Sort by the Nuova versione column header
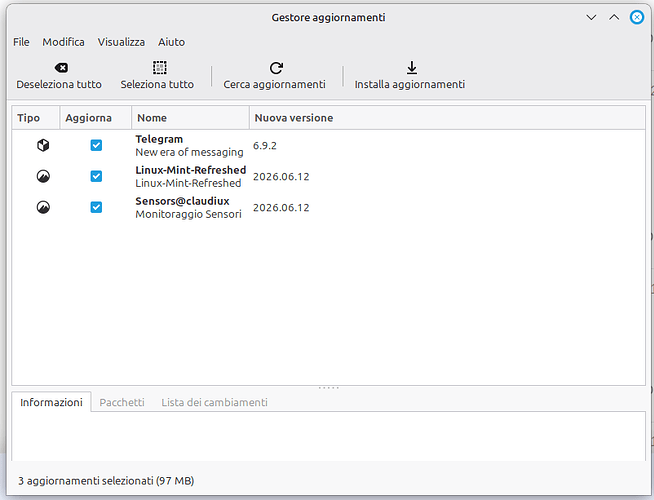 [x=447, y=118]
